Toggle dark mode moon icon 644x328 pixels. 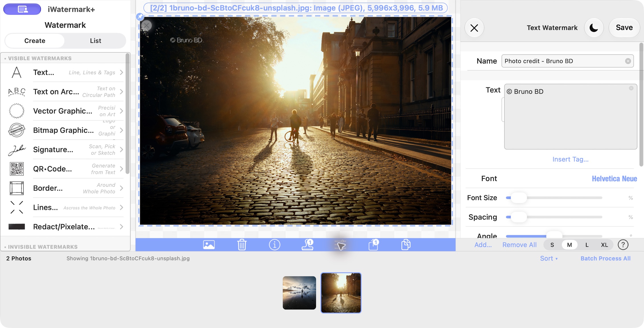(x=594, y=28)
